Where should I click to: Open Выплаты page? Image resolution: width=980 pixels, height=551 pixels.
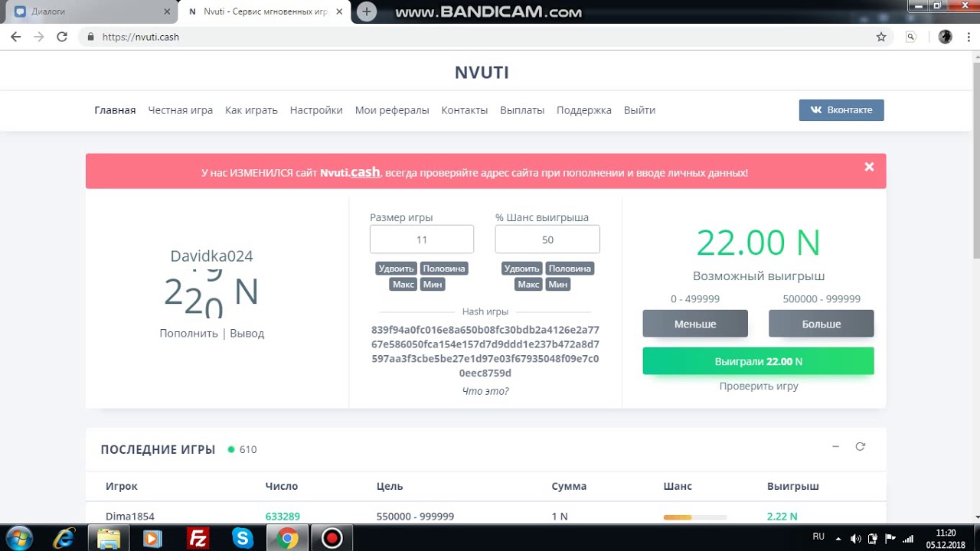[x=522, y=110]
